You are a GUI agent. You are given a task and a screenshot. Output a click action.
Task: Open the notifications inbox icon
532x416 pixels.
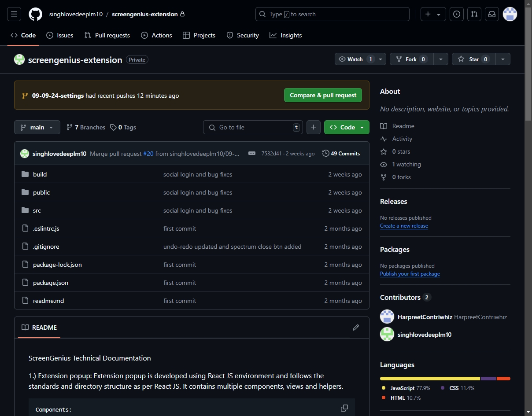click(x=492, y=14)
